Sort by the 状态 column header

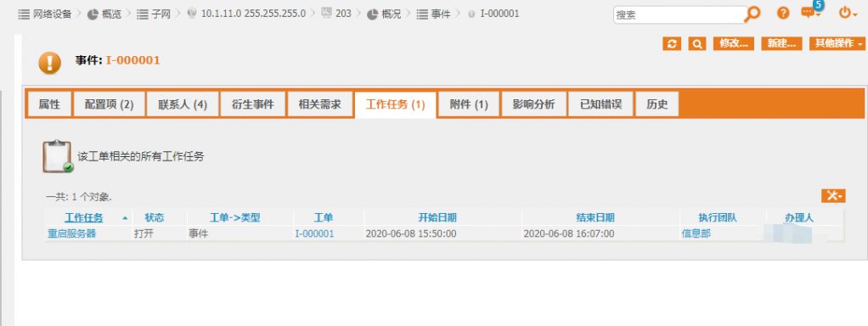tap(155, 217)
